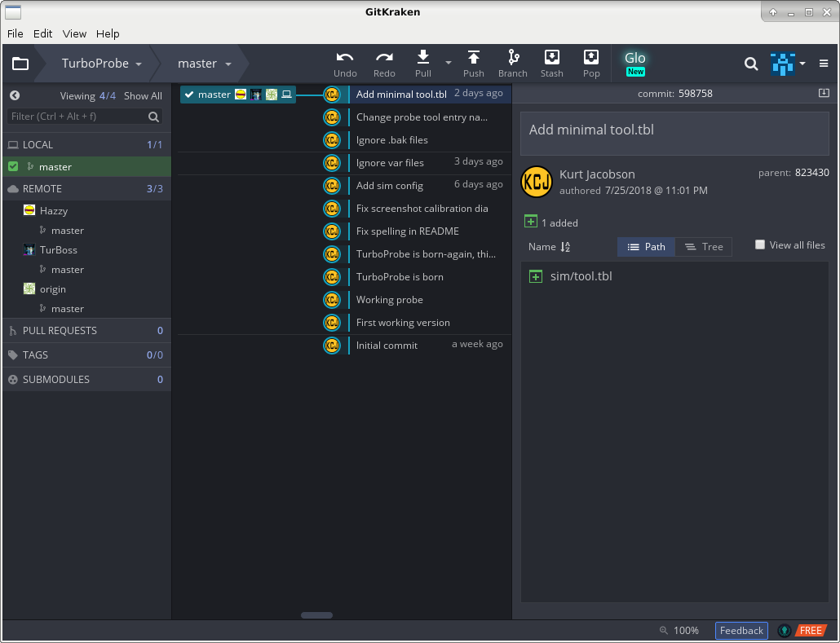Image resolution: width=840 pixels, height=643 pixels.
Task: Expand the SUBMODULES section
Action: [86, 380]
